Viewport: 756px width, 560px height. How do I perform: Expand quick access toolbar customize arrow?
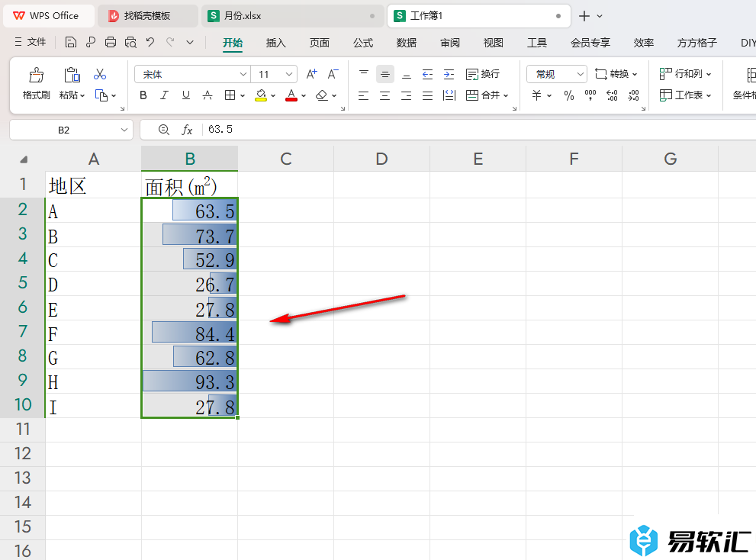(x=190, y=43)
